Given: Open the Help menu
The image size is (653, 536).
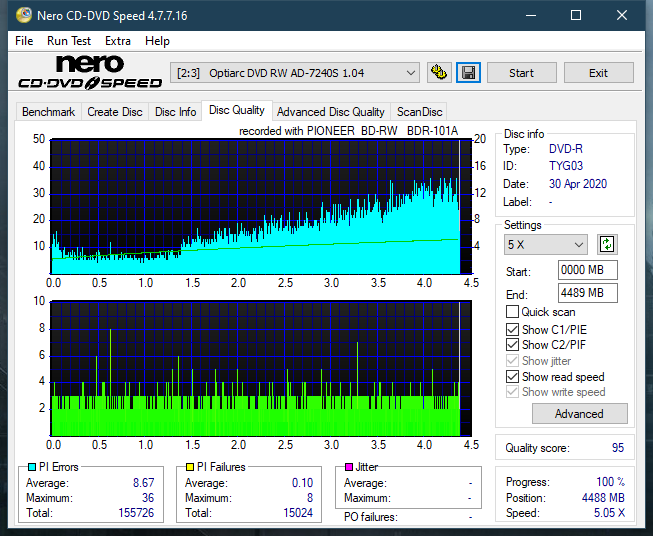Looking at the screenshot, I should click(157, 41).
